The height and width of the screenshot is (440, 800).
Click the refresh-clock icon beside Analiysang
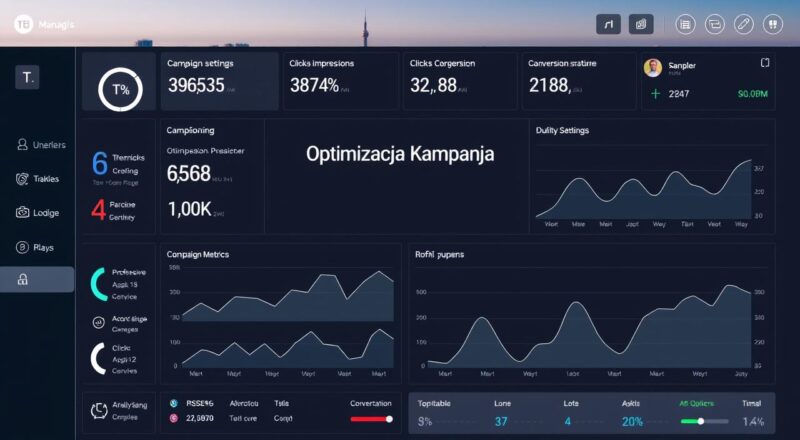click(x=99, y=410)
